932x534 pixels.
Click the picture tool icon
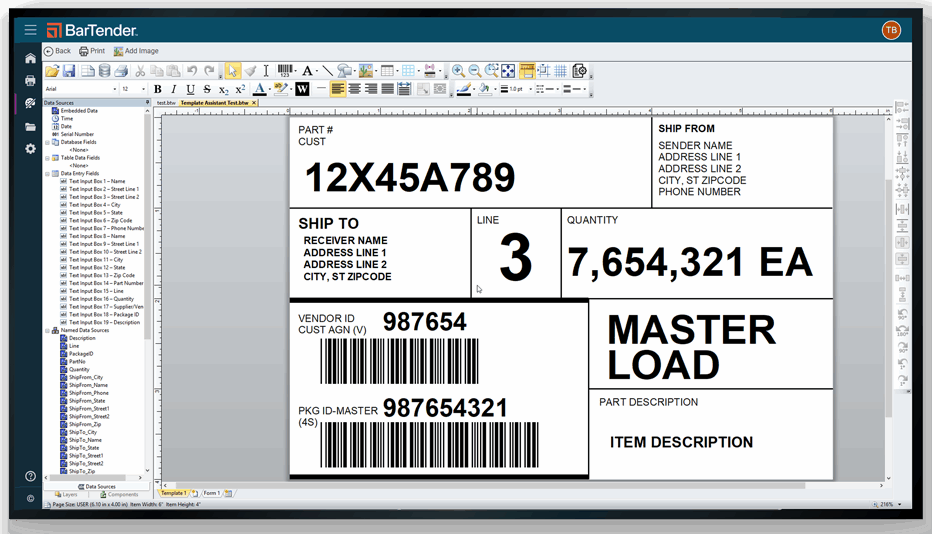click(x=366, y=71)
